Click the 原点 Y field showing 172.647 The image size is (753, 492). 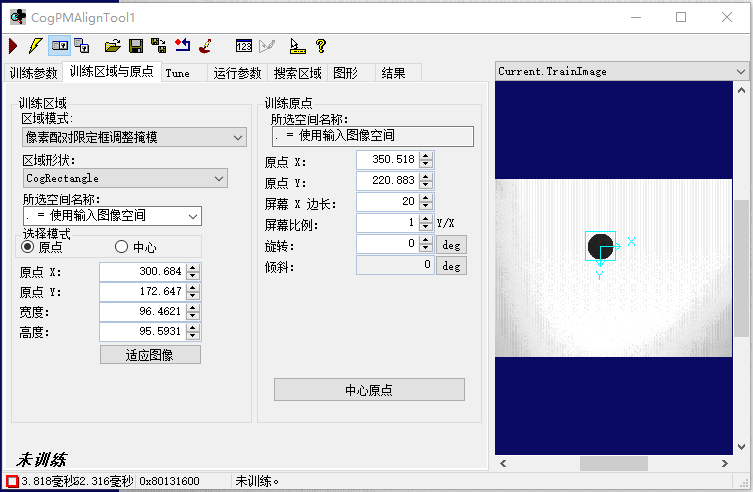tap(143, 292)
